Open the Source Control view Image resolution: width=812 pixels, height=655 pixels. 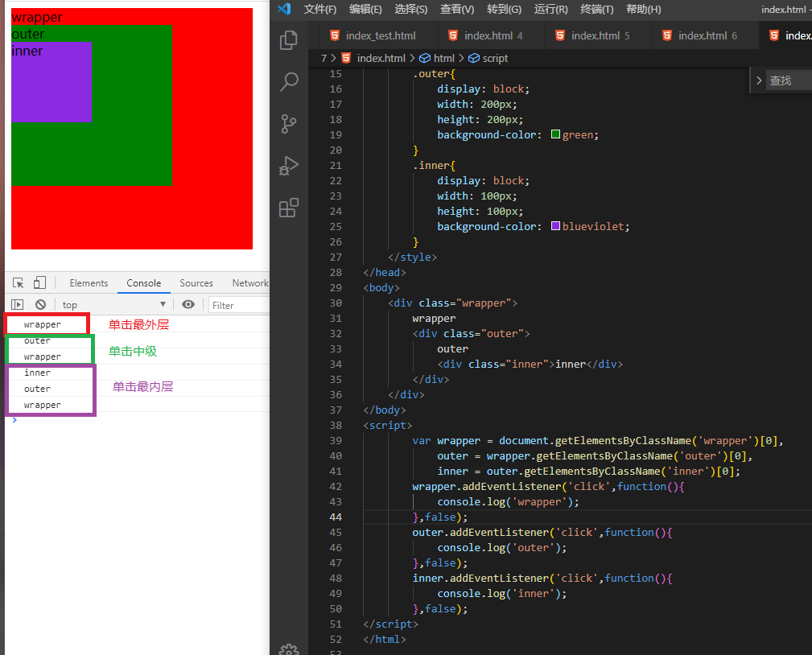(288, 124)
